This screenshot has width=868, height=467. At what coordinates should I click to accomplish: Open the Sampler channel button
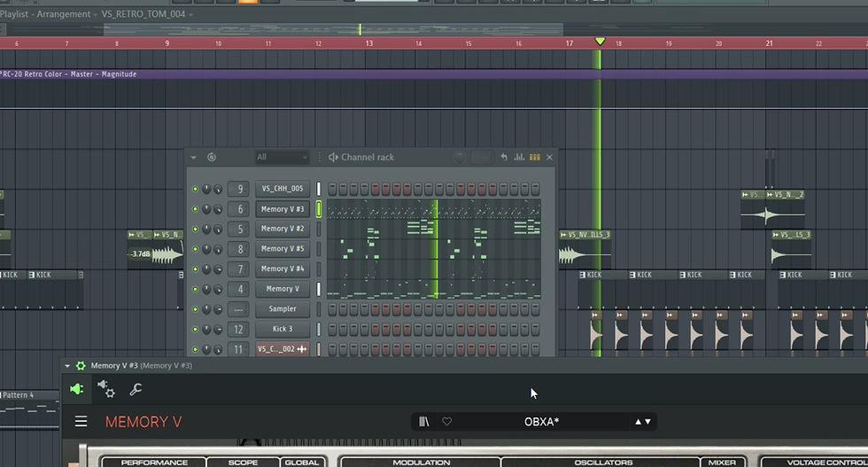[x=283, y=309]
